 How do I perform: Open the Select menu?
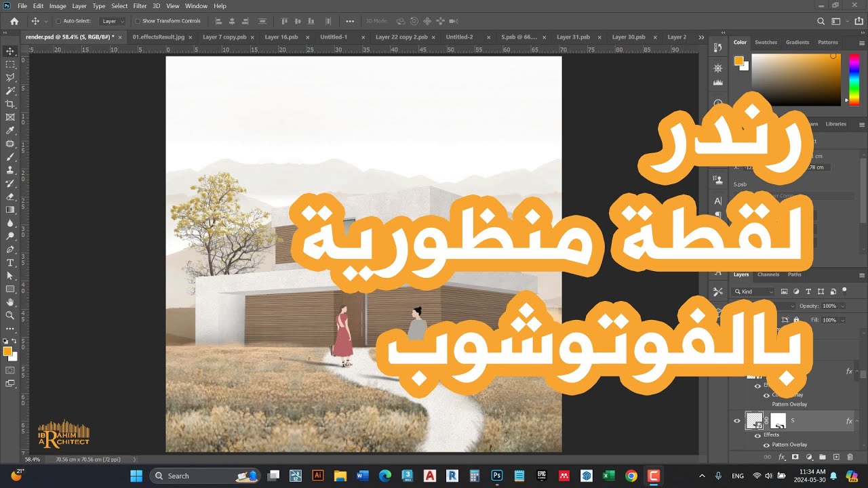click(119, 5)
